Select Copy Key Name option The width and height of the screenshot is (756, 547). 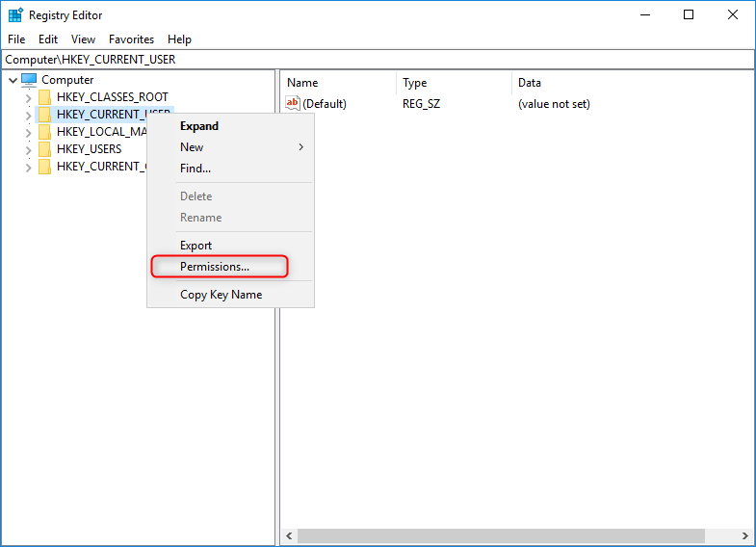pos(221,295)
